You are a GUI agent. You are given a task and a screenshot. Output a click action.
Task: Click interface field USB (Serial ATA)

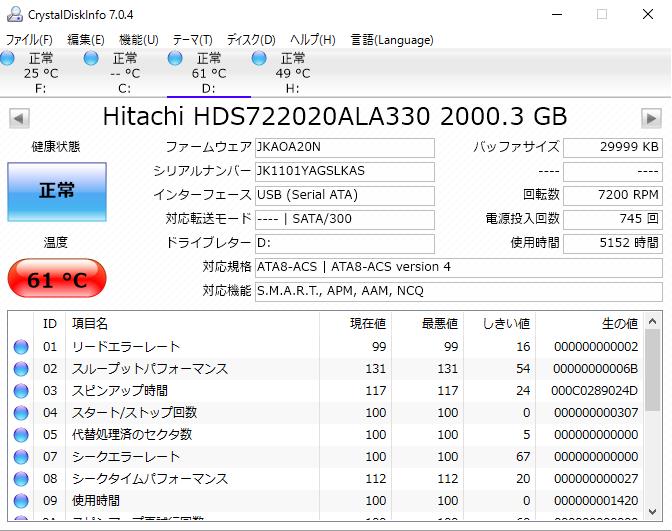click(345, 195)
